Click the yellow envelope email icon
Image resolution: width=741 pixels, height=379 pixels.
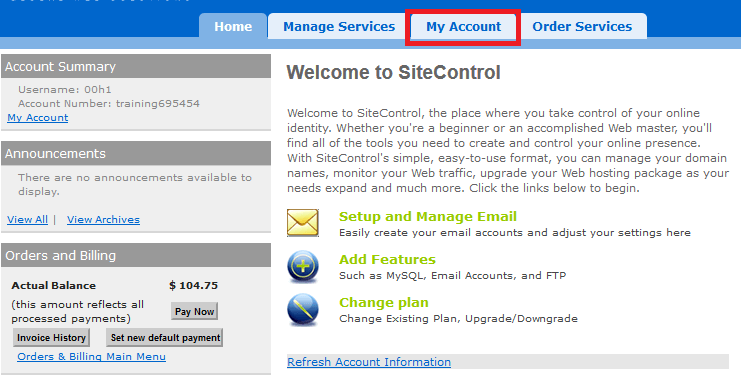click(302, 223)
